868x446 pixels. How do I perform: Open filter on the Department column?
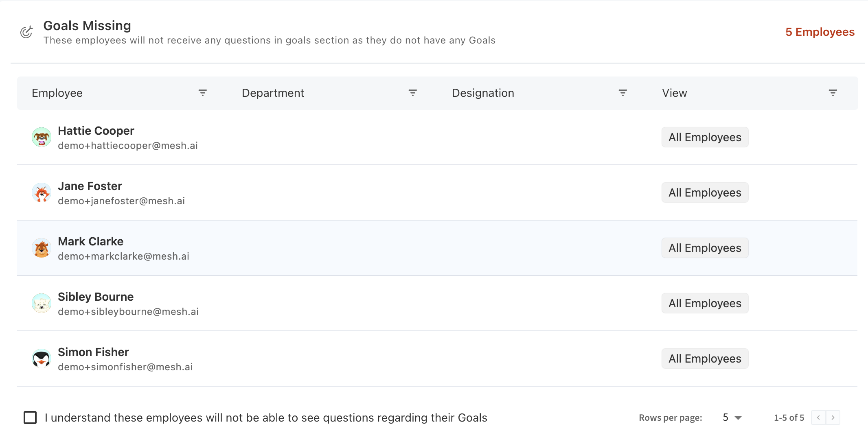coord(412,93)
